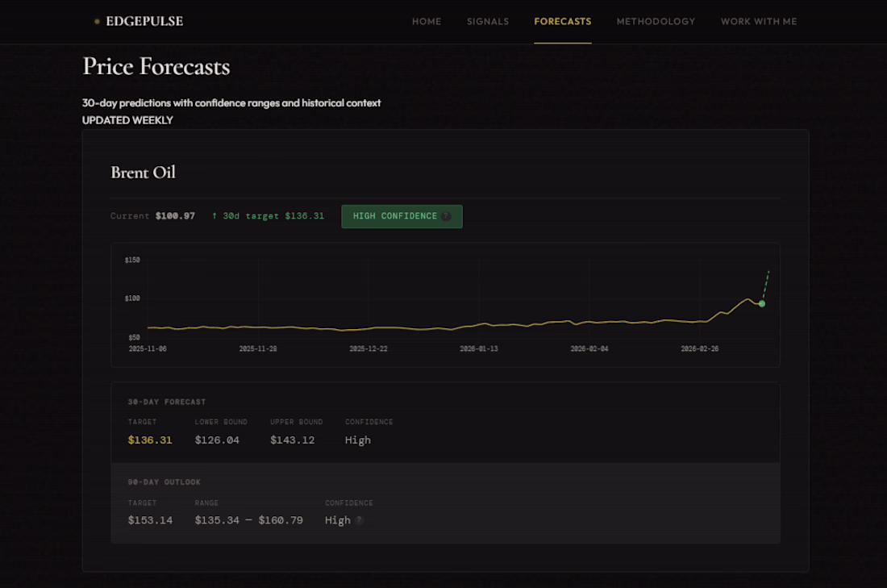Click the High Confidence badge
Viewport: 887px width, 588px height.
pyautogui.click(x=395, y=216)
